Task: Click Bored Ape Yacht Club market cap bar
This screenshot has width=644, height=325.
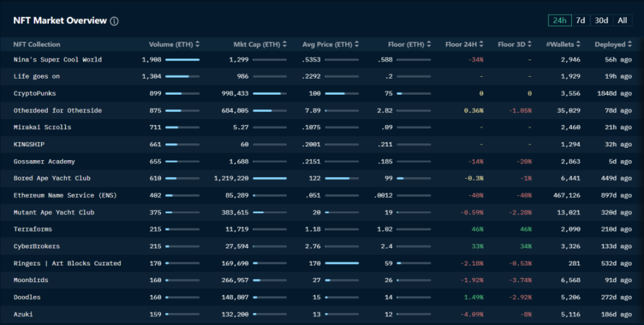Action: click(x=270, y=179)
